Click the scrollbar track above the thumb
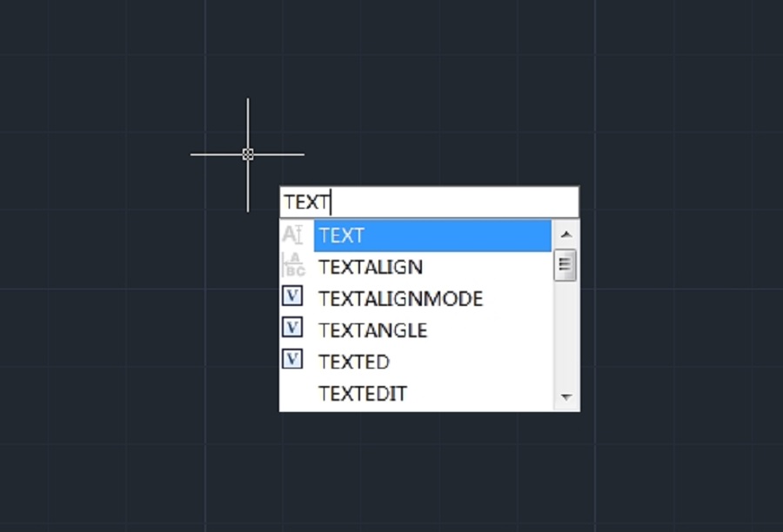Viewport: 783px width, 532px height. (566, 245)
